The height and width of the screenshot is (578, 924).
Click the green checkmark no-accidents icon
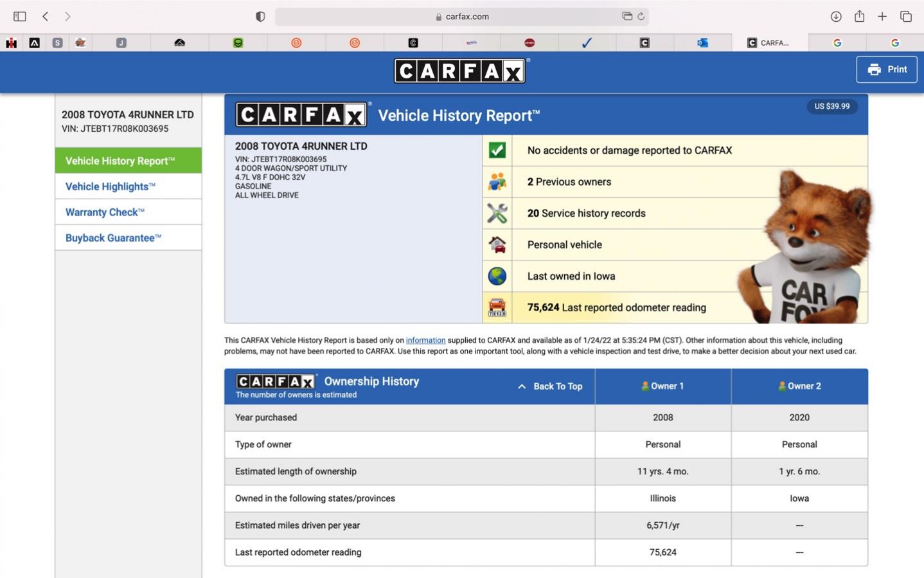point(497,150)
